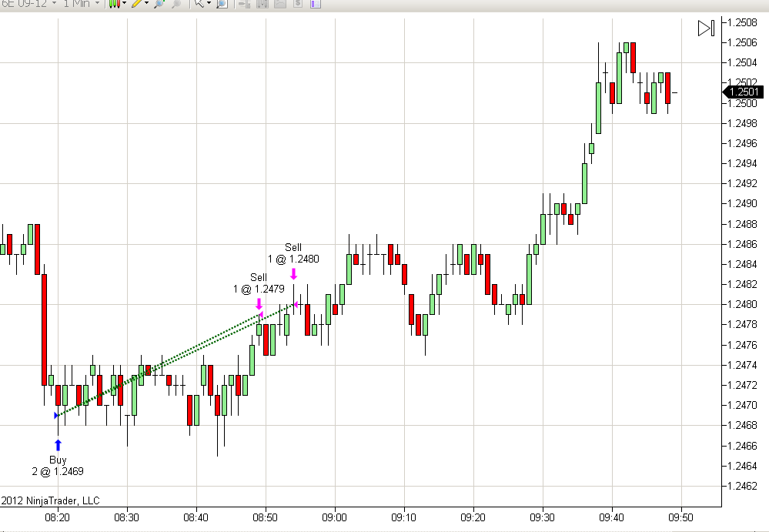Viewport: 769px width, 532px height.
Task: Click the 1.2504 price axis label
Action: 742,63
